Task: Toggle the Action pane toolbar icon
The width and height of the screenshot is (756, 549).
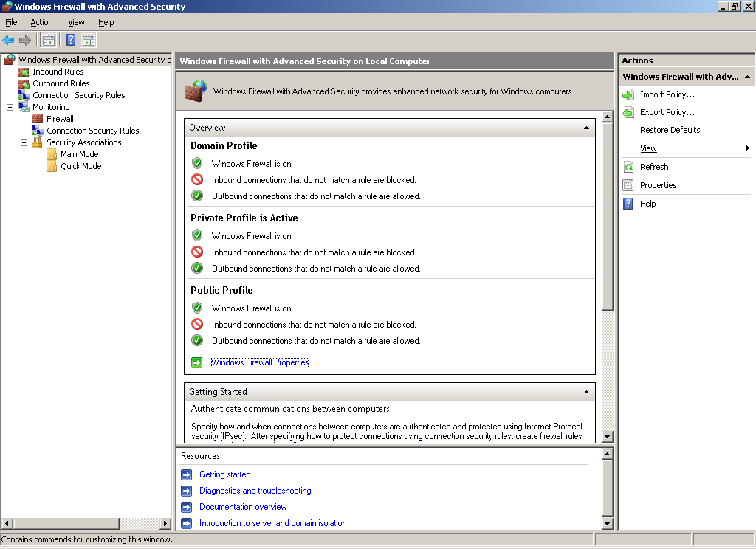Action: 89,41
